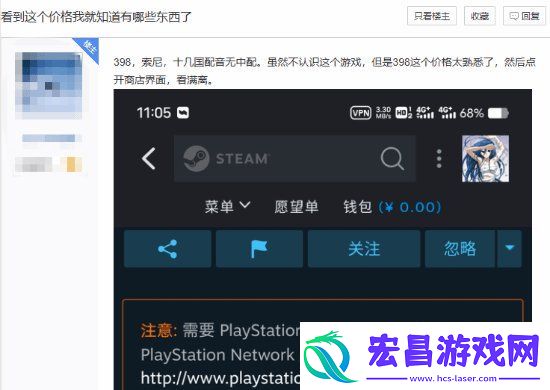Open the poster's blurred avatar image
Screen dimensions: 550x390
[49, 86]
